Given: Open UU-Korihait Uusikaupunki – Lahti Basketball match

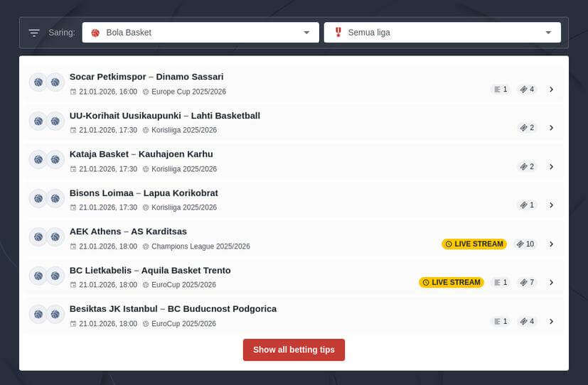Looking at the screenshot, I should [165, 116].
